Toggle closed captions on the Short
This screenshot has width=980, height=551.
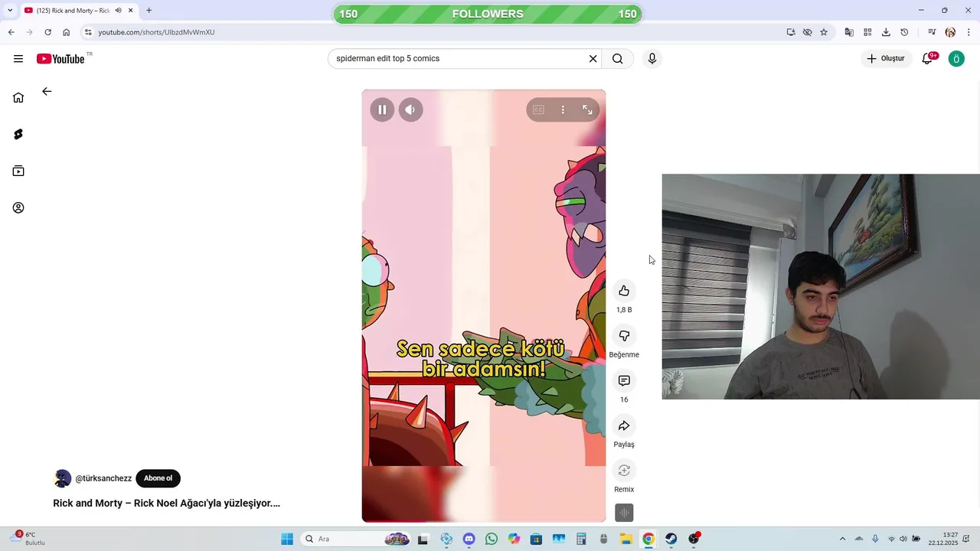[x=538, y=109]
